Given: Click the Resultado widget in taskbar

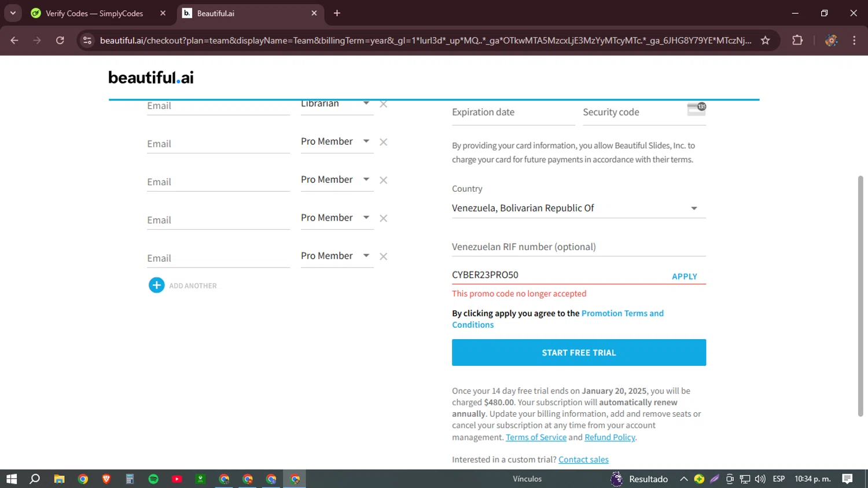Looking at the screenshot, I should point(639,479).
